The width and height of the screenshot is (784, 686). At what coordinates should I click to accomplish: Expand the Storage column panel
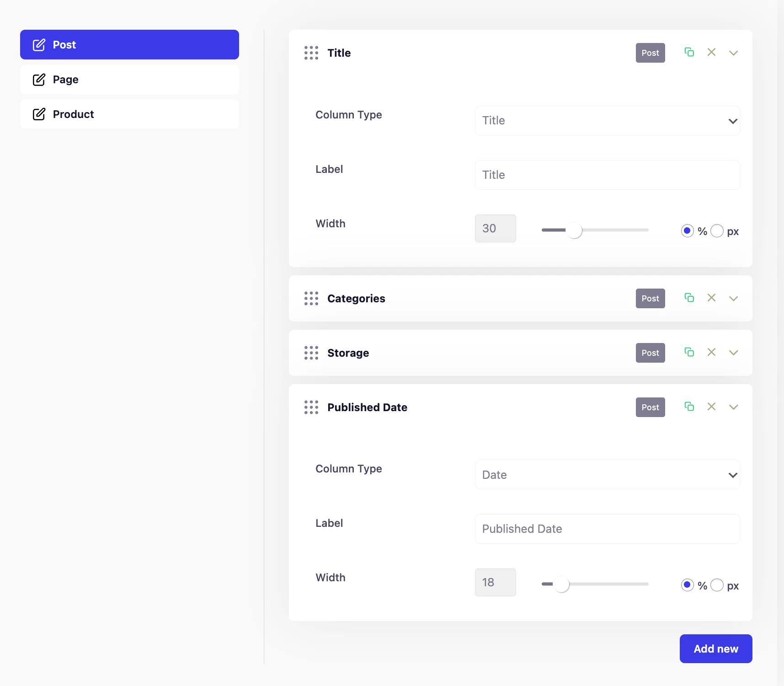coord(734,353)
